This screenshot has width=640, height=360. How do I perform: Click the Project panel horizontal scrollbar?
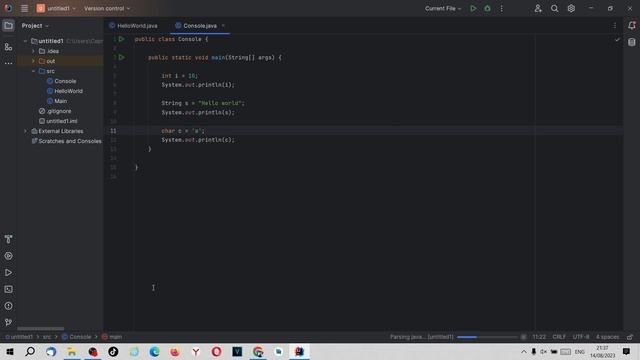pos(40,329)
